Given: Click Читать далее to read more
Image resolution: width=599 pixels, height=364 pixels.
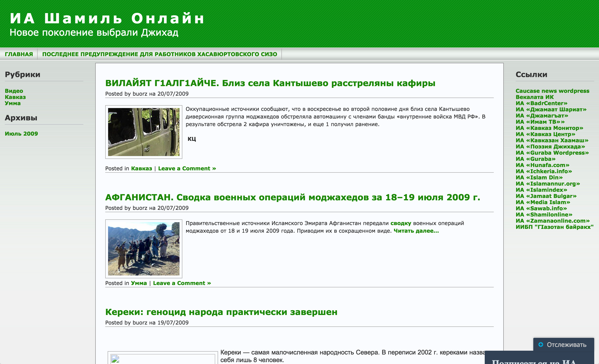Looking at the screenshot, I should pos(416,231).
